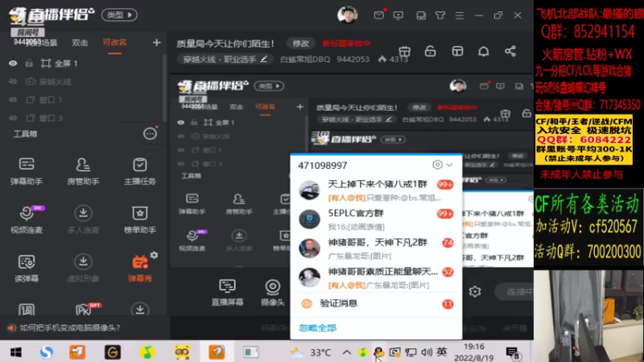Click 修改 to edit stream title
The height and width of the screenshot is (362, 644).
tap(300, 43)
